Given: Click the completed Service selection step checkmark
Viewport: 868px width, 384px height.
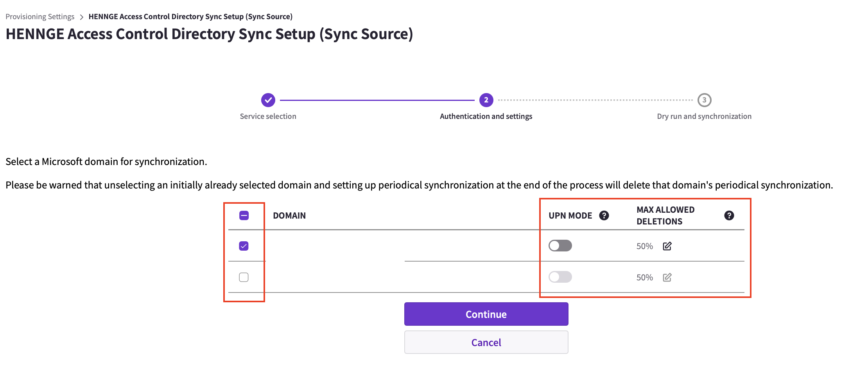Looking at the screenshot, I should (268, 100).
